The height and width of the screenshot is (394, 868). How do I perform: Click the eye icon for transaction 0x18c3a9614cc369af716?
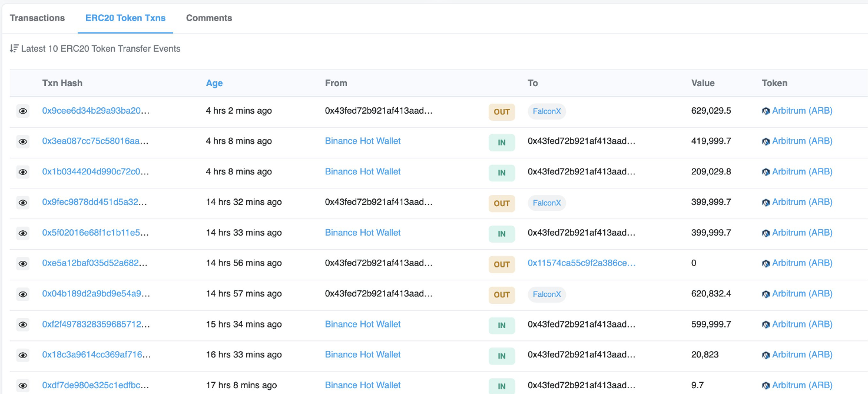point(23,355)
